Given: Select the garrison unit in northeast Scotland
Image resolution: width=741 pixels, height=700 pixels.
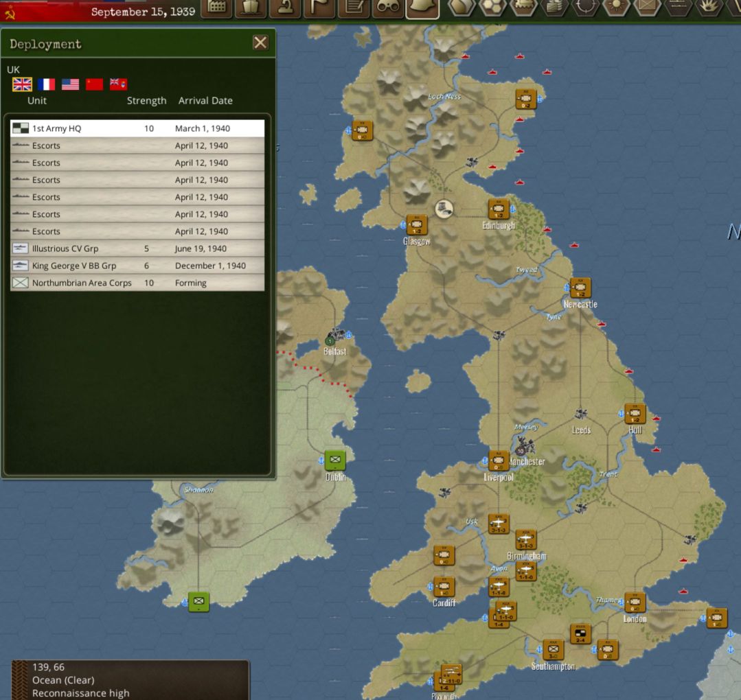Looking at the screenshot, I should (526, 99).
